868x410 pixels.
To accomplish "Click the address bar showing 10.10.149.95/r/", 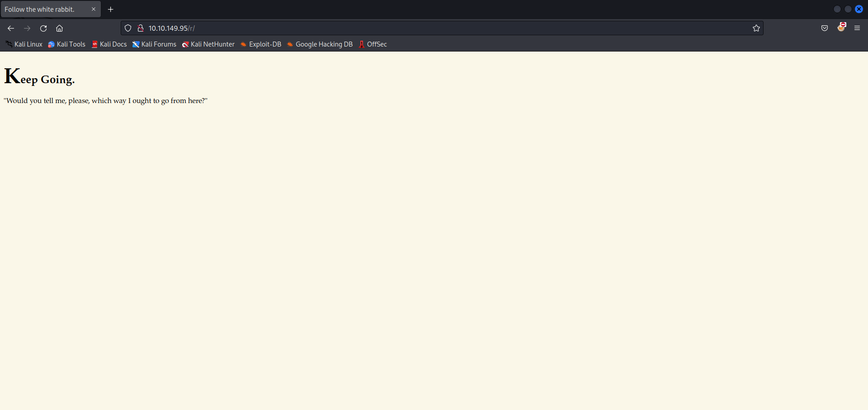I will (x=442, y=28).
